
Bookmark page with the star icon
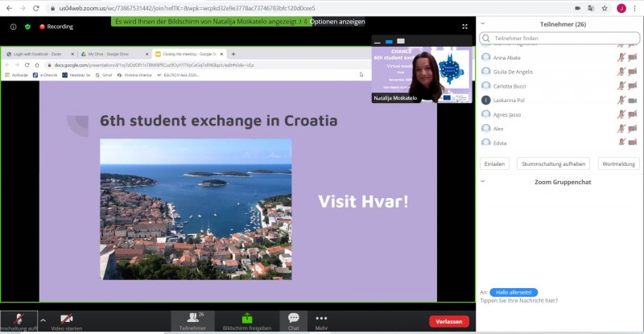point(605,8)
